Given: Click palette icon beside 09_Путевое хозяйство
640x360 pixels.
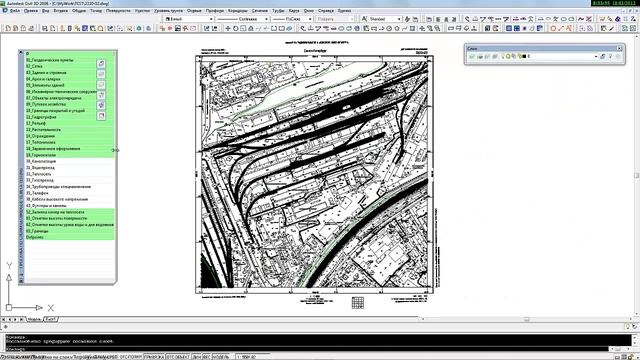Looking at the screenshot, I should (x=101, y=105).
